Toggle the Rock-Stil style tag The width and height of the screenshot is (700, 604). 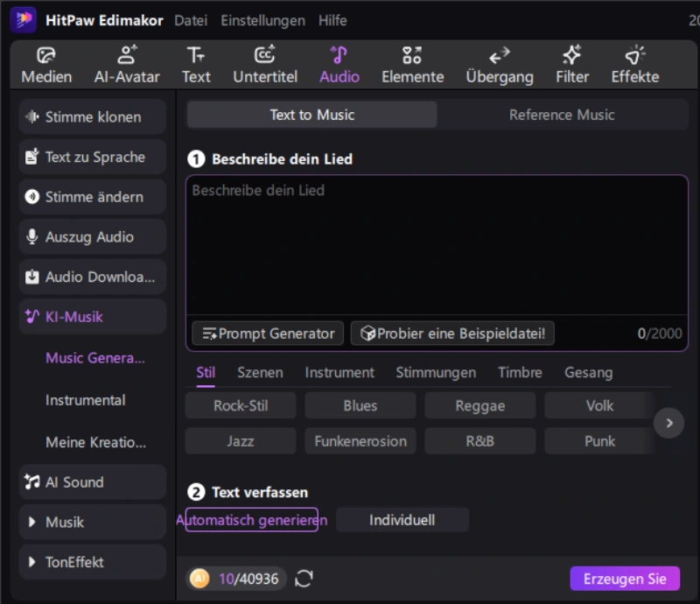pyautogui.click(x=241, y=405)
